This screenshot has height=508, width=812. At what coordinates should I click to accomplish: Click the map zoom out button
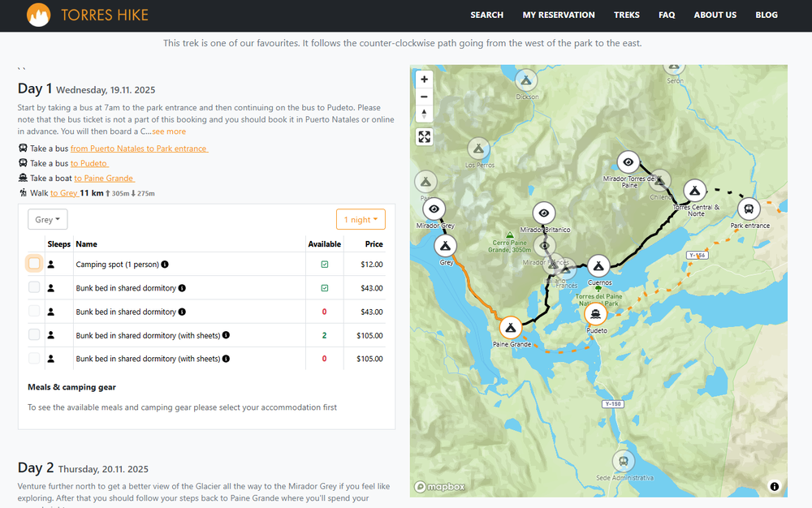tap(424, 97)
